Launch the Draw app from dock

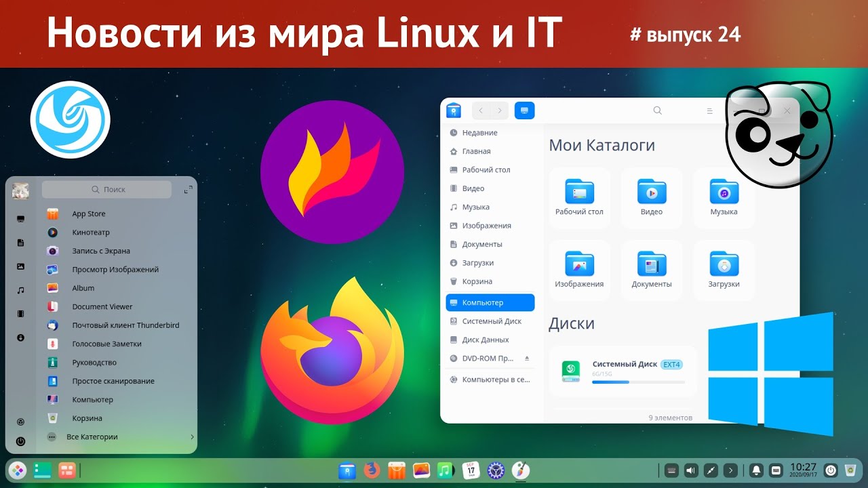pyautogui.click(x=520, y=470)
